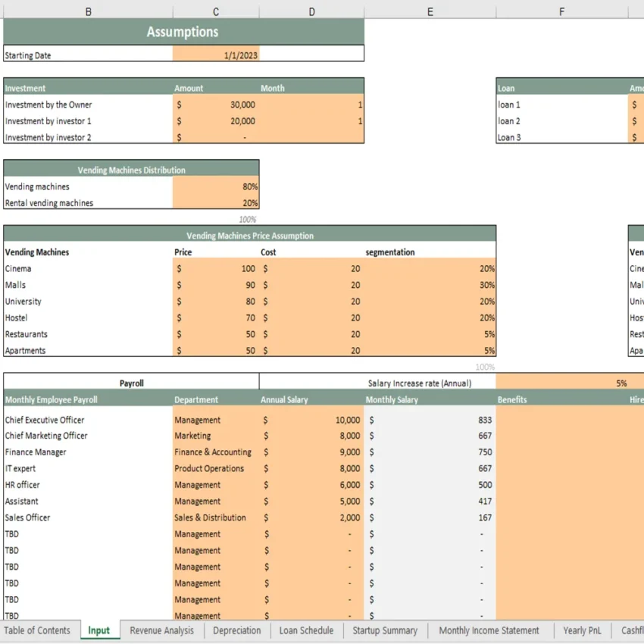The height and width of the screenshot is (644, 644).
Task: Select the 30,000 Investment by the Owner amount
Action: click(220, 105)
